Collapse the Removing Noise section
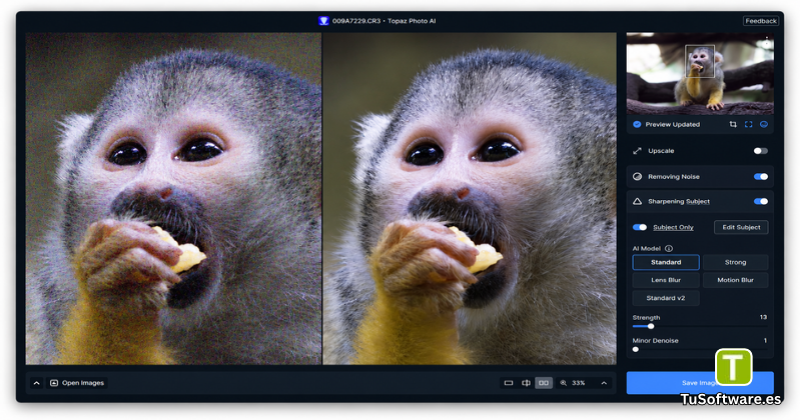Image resolution: width=800 pixels, height=420 pixels. click(699, 177)
